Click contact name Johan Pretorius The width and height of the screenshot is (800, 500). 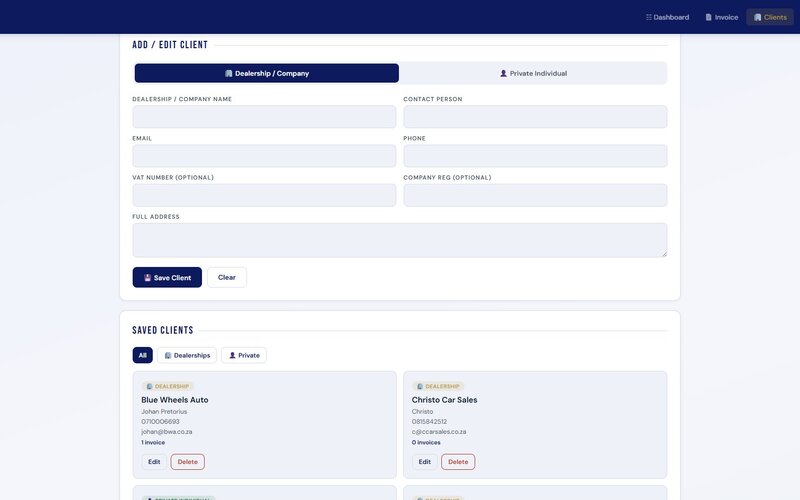click(164, 411)
